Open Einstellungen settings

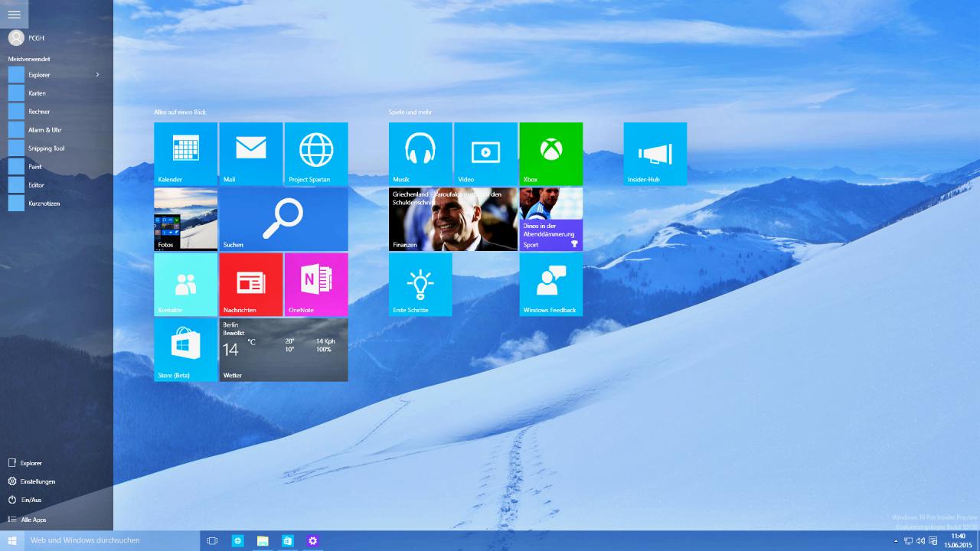pyautogui.click(x=32, y=481)
